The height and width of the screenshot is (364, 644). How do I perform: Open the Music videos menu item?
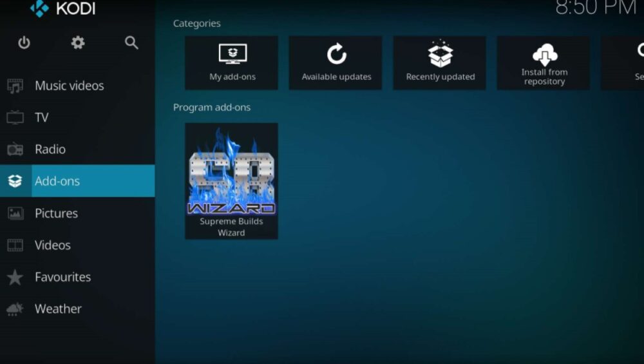point(77,86)
